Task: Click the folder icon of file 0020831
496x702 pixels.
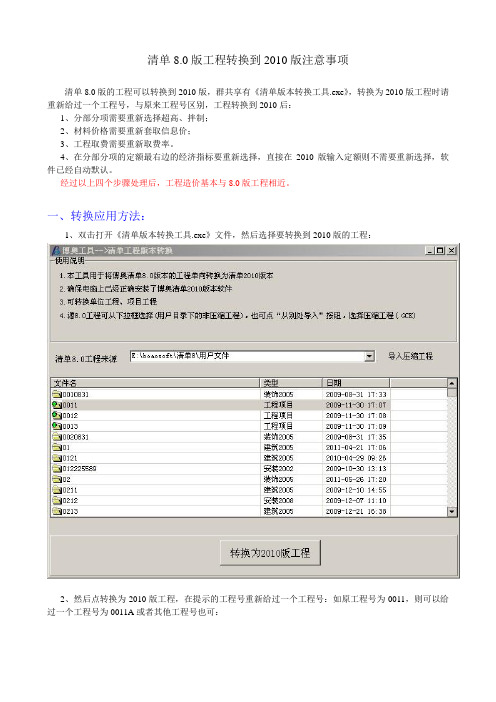Action: click(x=57, y=437)
